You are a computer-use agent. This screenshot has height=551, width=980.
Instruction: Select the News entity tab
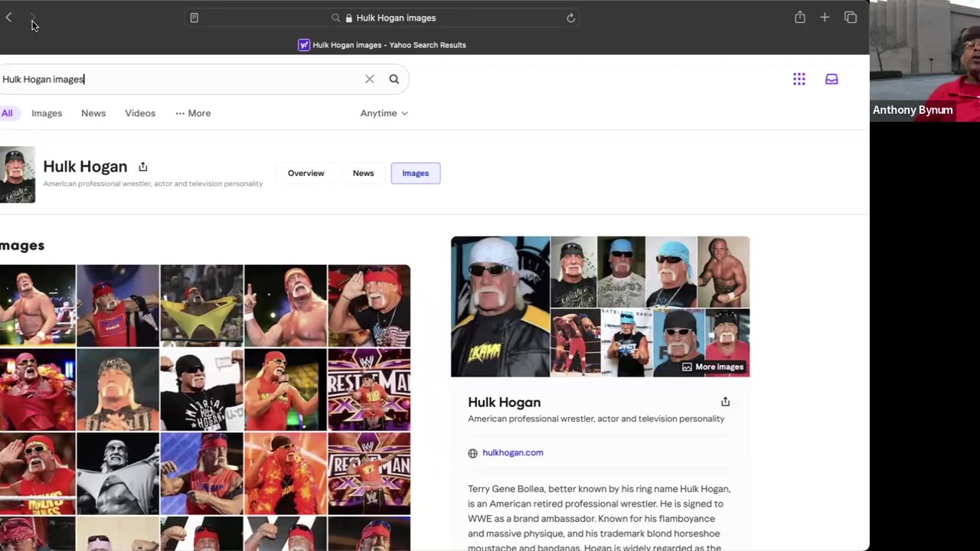pos(364,173)
